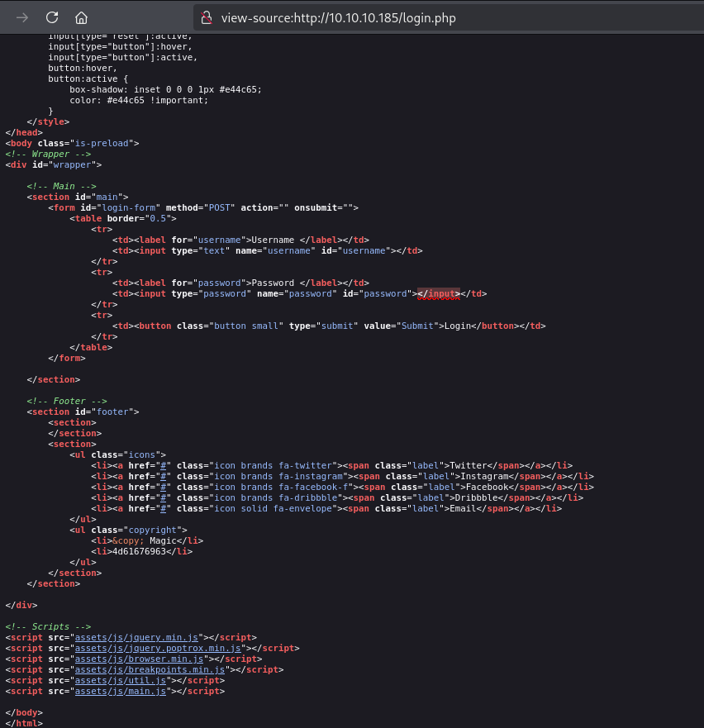Click the #e44c65 !important color line
Viewport: 704px width, 728px height.
click(x=139, y=100)
